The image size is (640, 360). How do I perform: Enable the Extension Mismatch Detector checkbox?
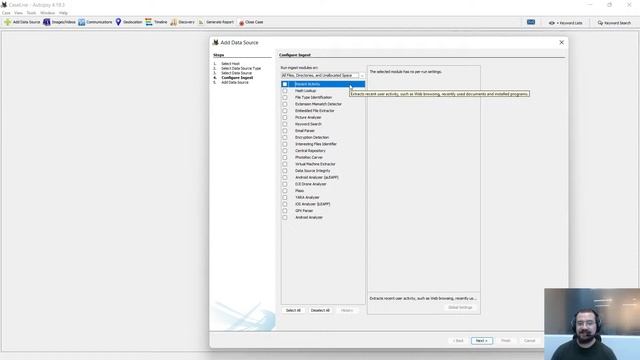pyautogui.click(x=285, y=104)
